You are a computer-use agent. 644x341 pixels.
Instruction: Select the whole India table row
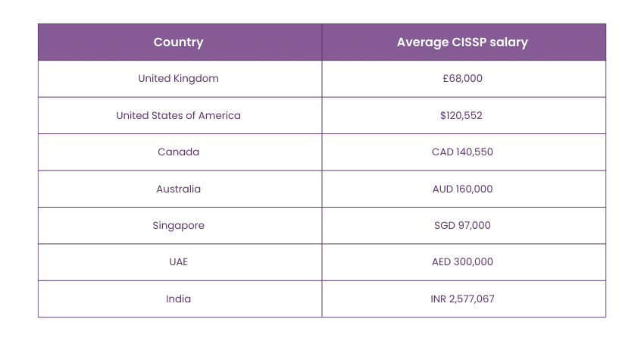coord(322,299)
